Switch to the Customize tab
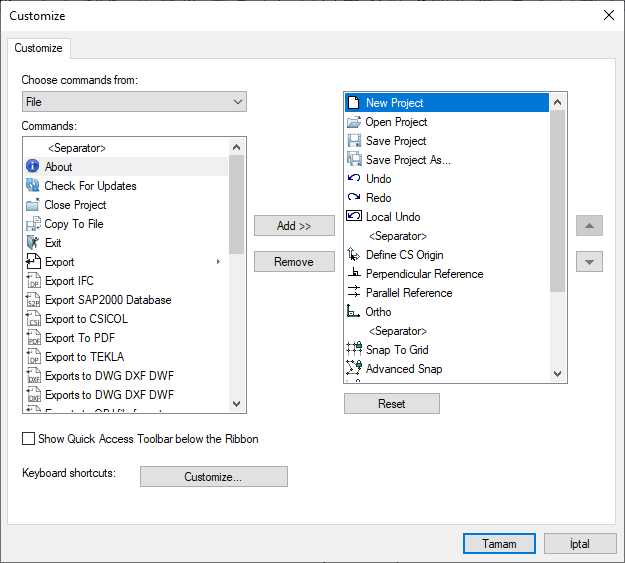The image size is (625, 563). (38, 48)
